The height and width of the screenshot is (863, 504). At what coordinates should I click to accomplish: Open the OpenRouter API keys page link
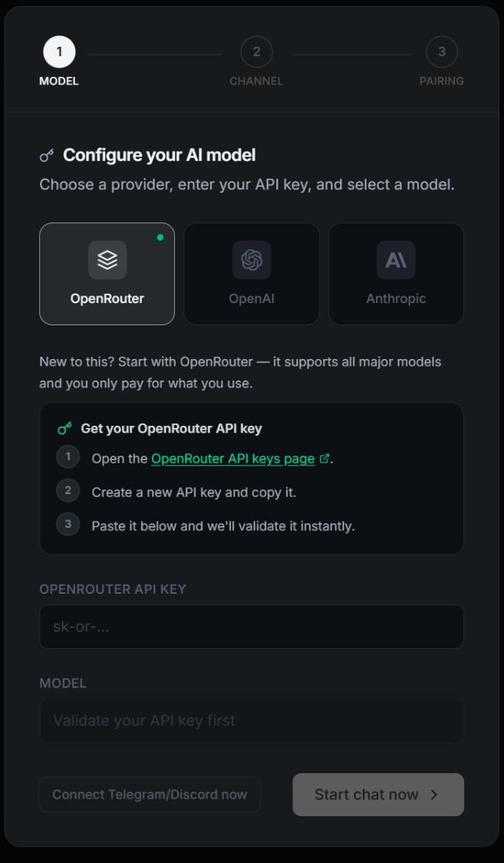(x=233, y=459)
